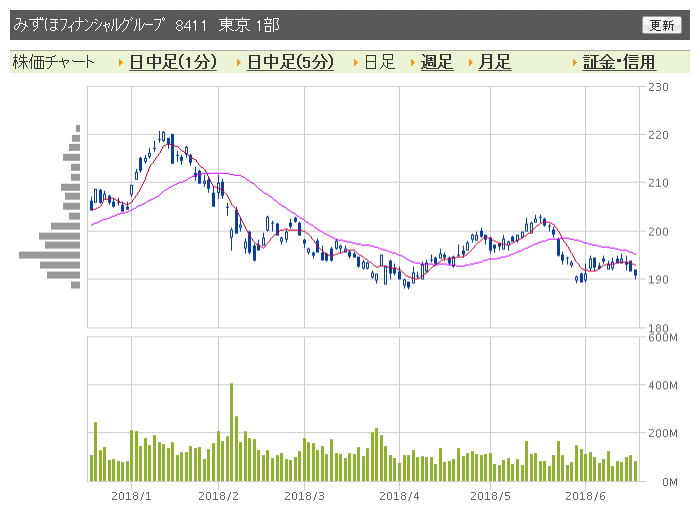
Task: Click the stock code 8411
Action: [x=191, y=25]
